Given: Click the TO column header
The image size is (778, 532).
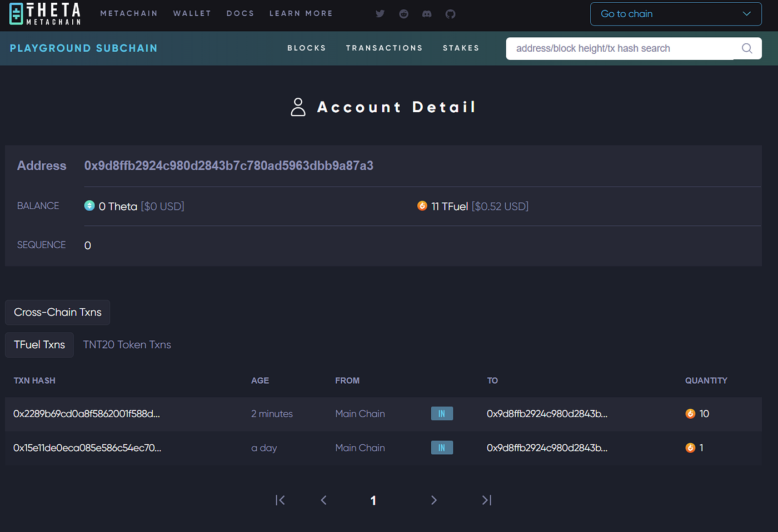Looking at the screenshot, I should coord(492,380).
